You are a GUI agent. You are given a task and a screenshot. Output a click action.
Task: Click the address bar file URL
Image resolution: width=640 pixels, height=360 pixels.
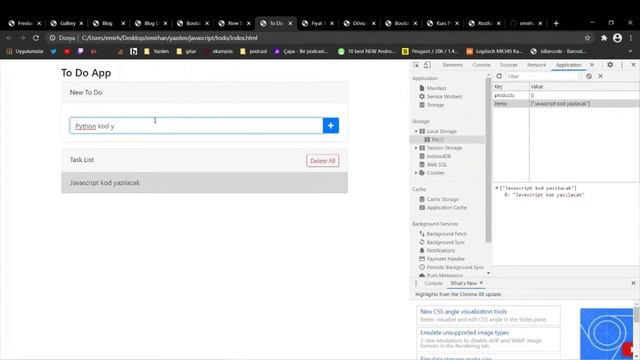click(169, 38)
